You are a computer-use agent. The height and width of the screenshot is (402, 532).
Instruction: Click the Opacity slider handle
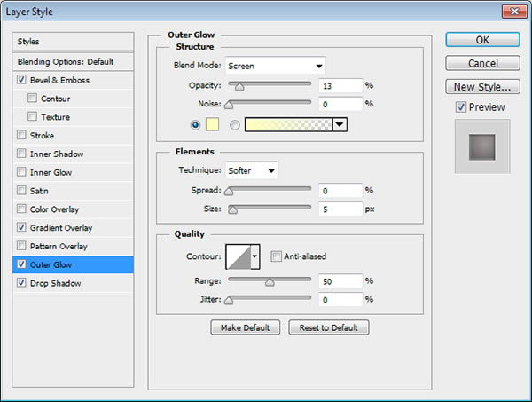point(239,87)
